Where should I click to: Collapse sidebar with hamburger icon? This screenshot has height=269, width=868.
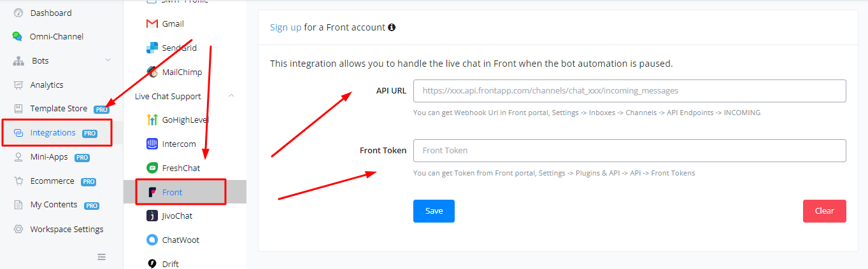[x=101, y=257]
